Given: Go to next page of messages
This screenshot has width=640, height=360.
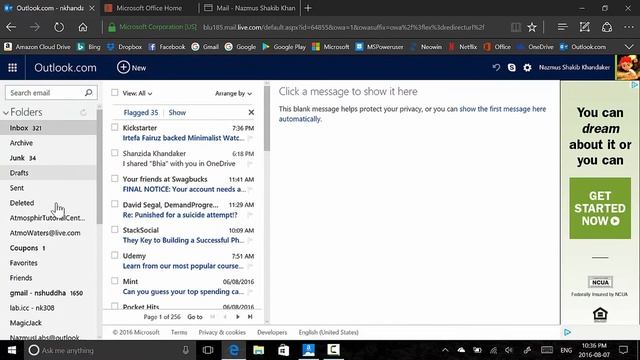Looking at the screenshot, I should pyautogui.click(x=238, y=317).
